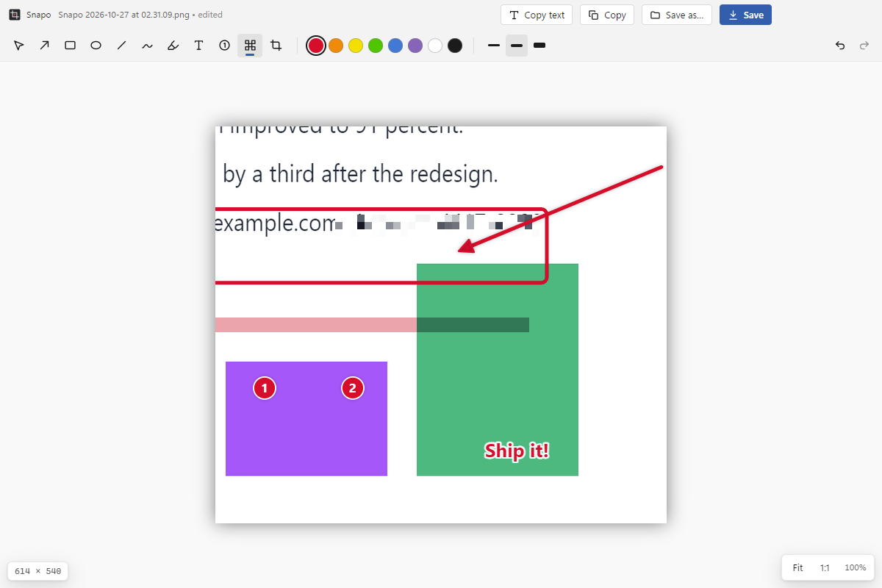Choose the black color swatch
The height and width of the screenshot is (588, 882).
455,46
